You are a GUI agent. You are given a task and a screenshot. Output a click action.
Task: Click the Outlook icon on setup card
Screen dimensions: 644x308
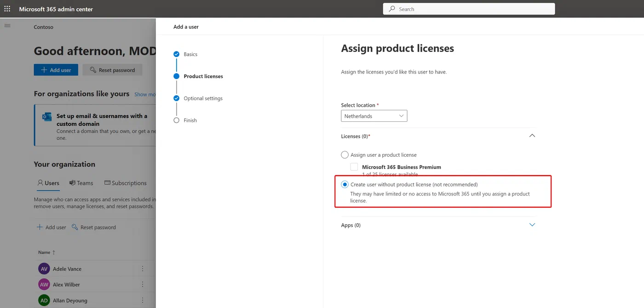tap(47, 117)
